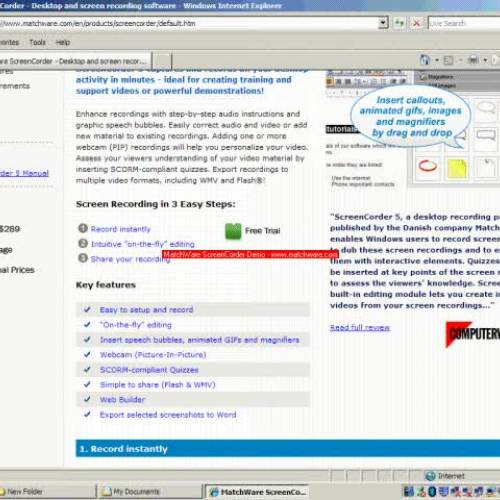Image resolution: width=500 pixels, height=500 pixels.
Task: Follow the "Record instantly" step link
Action: coord(121,229)
